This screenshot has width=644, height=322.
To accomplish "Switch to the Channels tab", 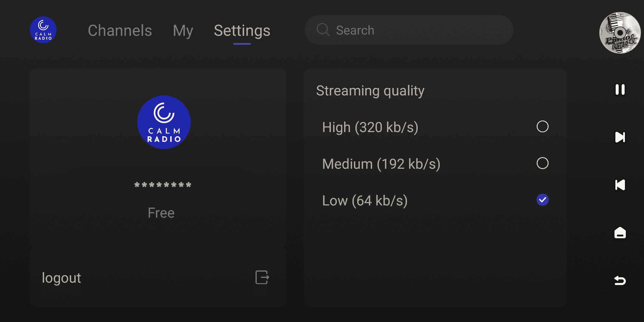I will pyautogui.click(x=120, y=30).
